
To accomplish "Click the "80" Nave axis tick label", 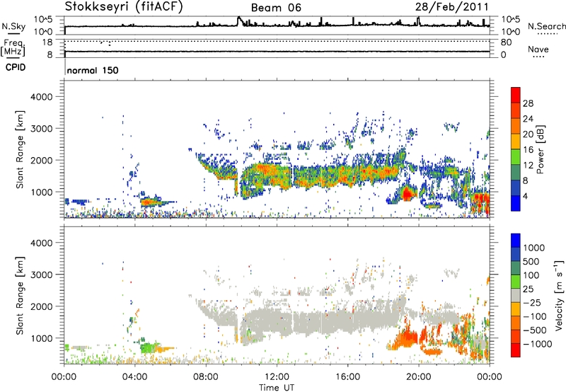I will point(507,42).
